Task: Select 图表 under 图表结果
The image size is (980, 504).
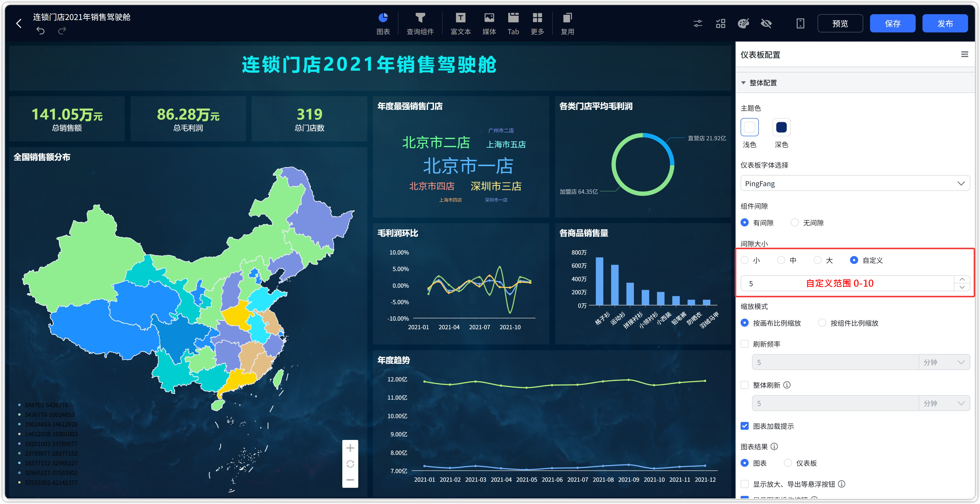Action: (x=745, y=463)
